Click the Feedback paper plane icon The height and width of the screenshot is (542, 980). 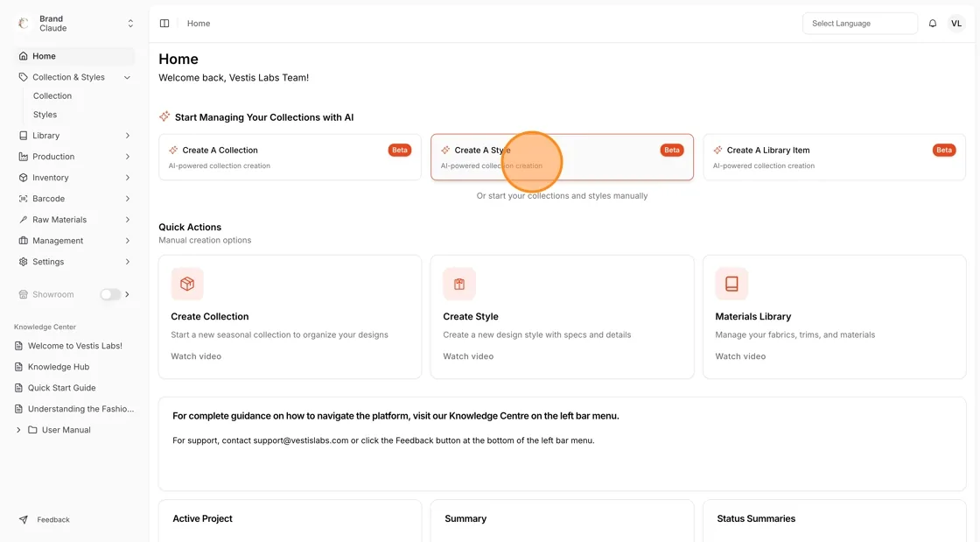point(23,519)
